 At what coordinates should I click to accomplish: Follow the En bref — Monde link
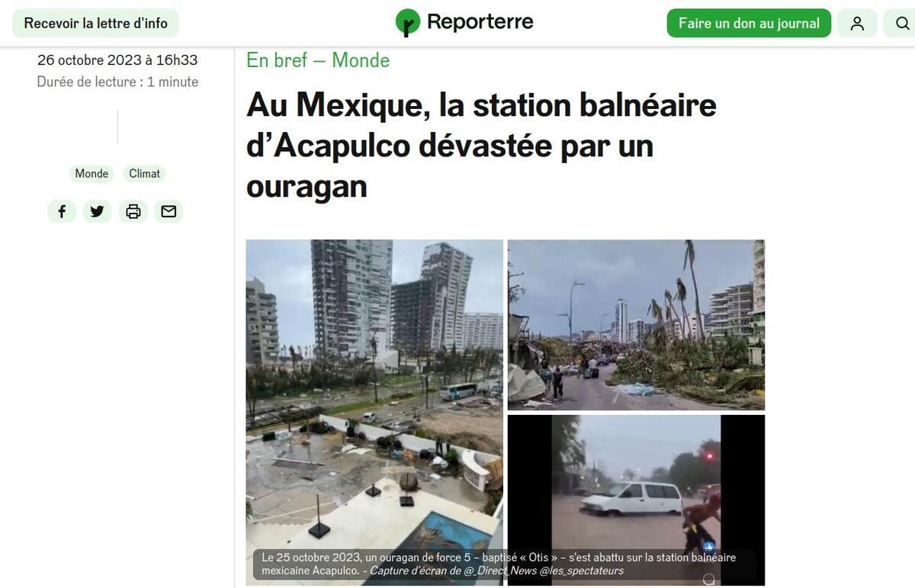tap(318, 60)
